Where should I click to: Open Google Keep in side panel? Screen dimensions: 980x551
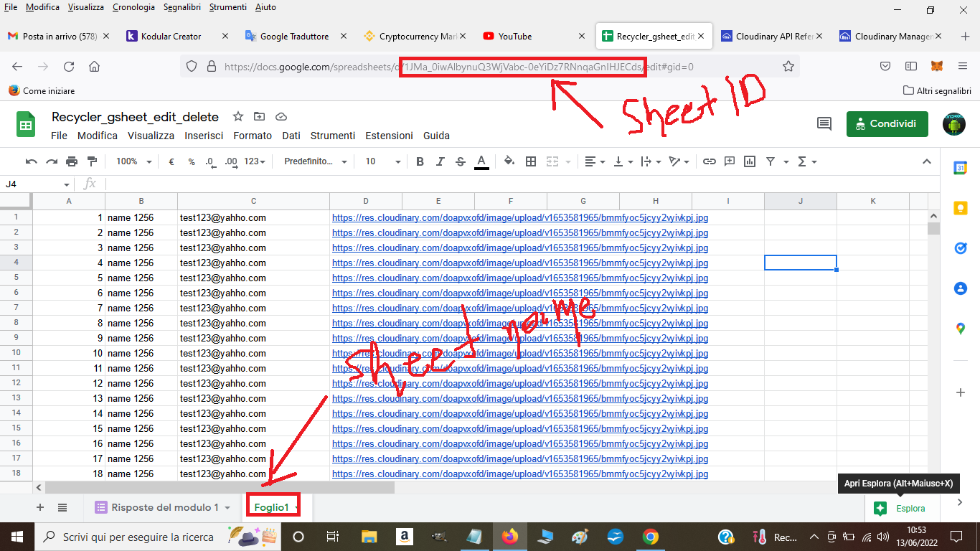point(960,208)
